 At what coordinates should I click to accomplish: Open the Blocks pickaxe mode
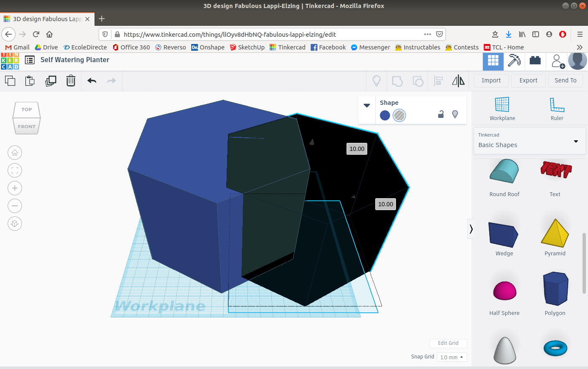(514, 61)
